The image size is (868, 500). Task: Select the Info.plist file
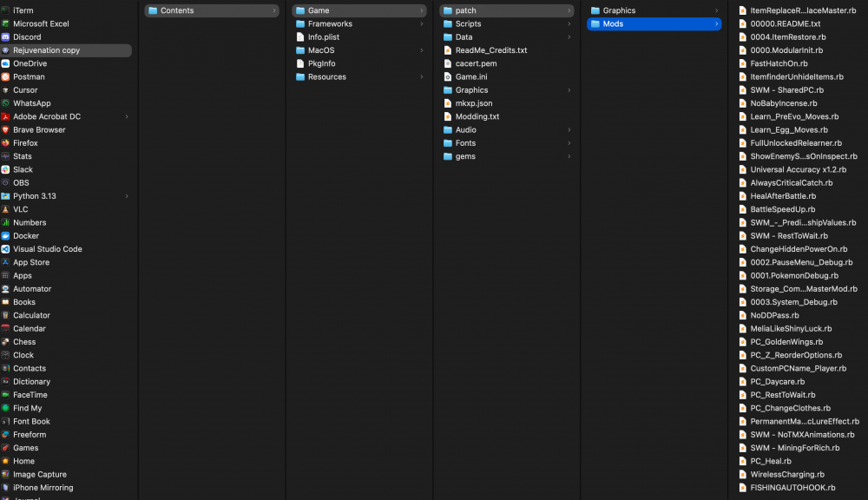click(x=358, y=37)
